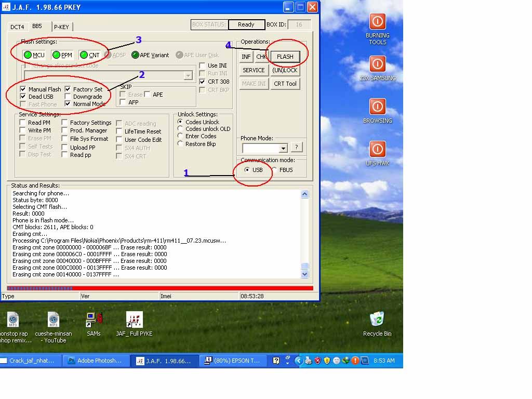
Task: Open the Z3X SAMSUNG desktop shortcut
Action: pos(377,64)
